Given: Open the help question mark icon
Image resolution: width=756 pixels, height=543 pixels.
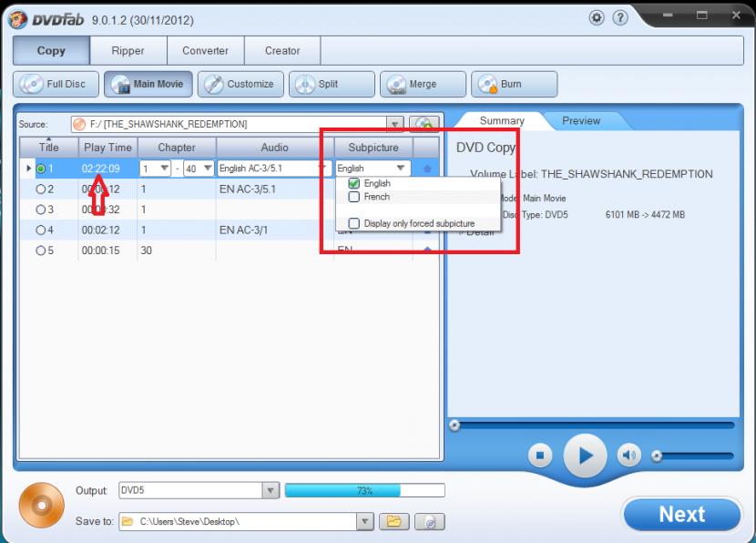Looking at the screenshot, I should pos(620,18).
